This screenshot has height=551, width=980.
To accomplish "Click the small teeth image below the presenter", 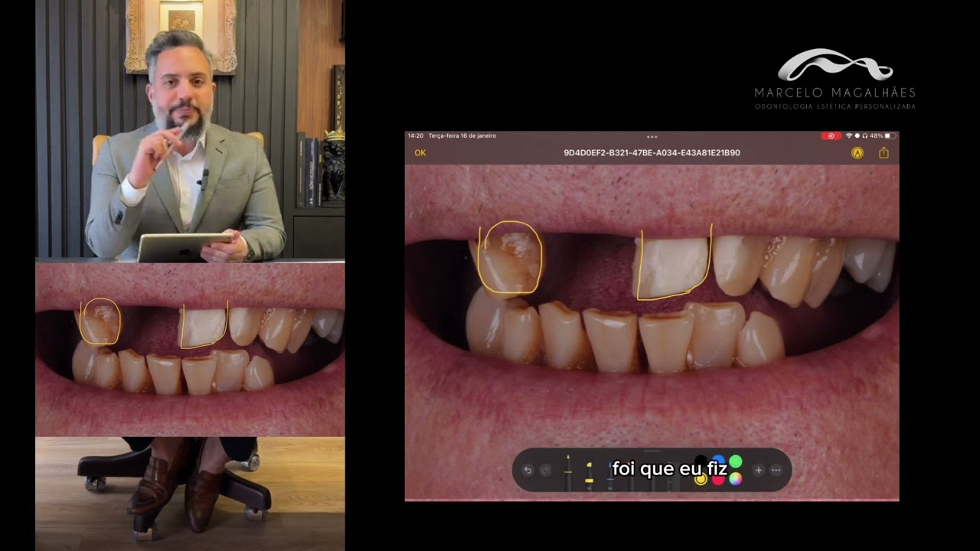I will point(190,349).
